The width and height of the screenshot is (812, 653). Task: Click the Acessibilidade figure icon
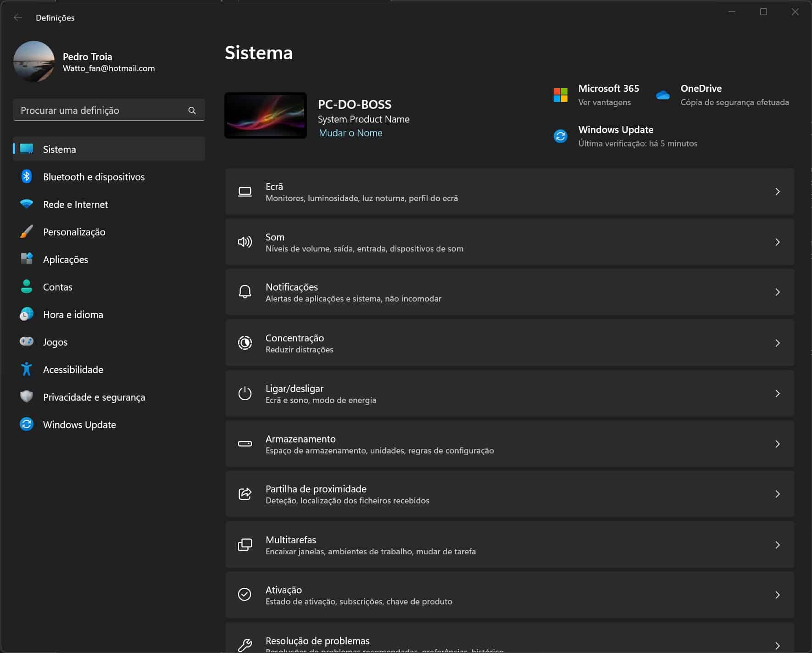pos(27,369)
